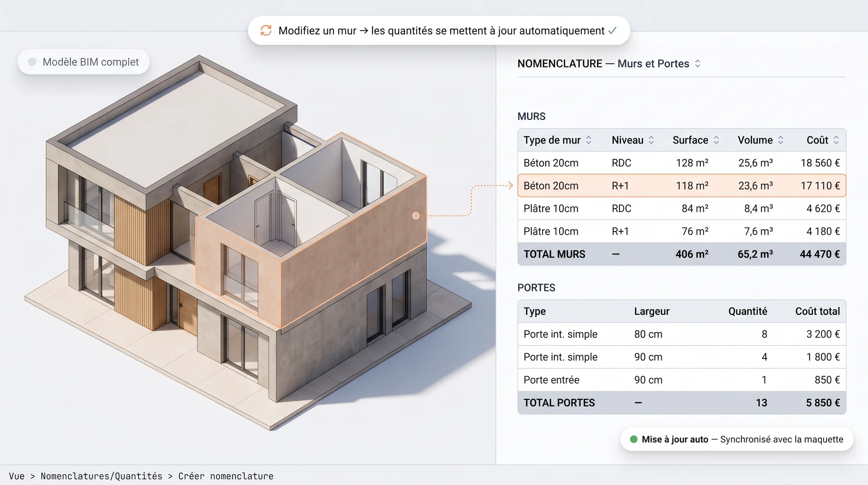
Task: Click the Modèle BIM complet badge
Action: pyautogui.click(x=84, y=62)
